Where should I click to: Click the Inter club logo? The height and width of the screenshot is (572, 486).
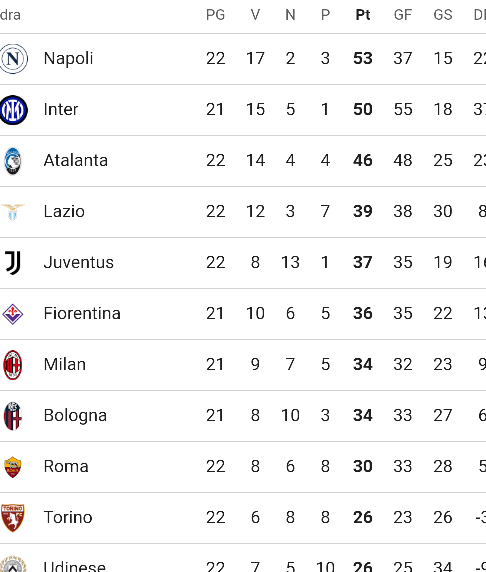pyautogui.click(x=13, y=110)
